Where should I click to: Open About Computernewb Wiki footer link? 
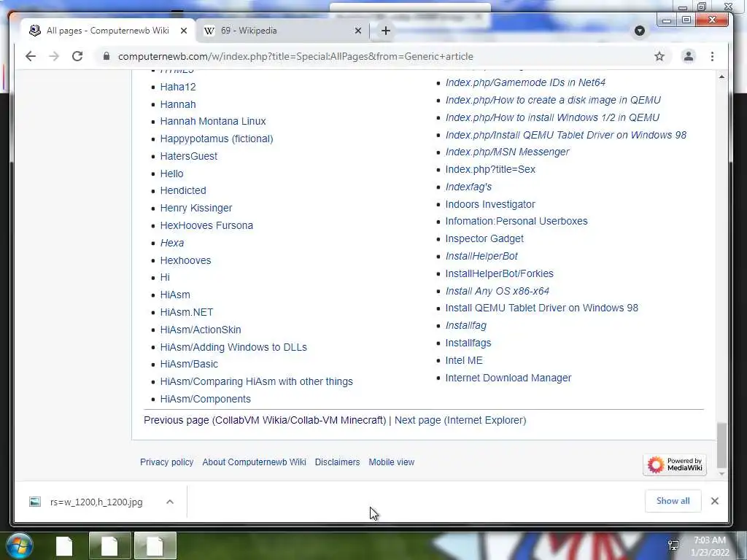click(x=254, y=462)
